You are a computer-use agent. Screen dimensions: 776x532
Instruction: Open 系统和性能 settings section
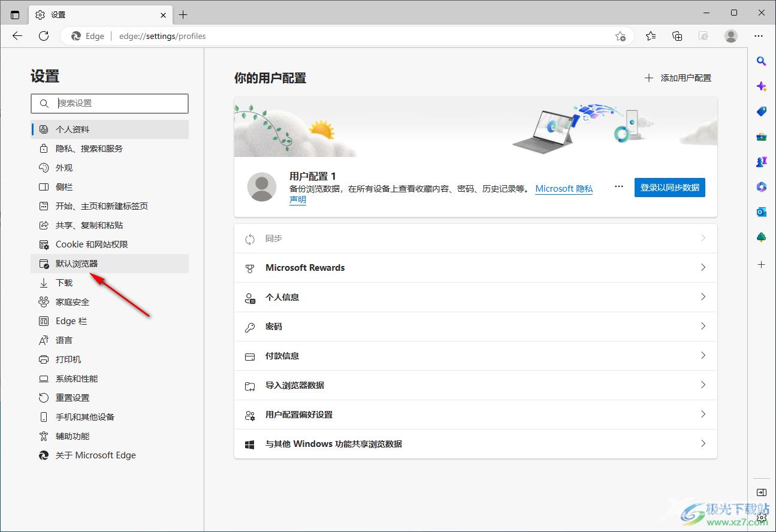(x=110, y=379)
